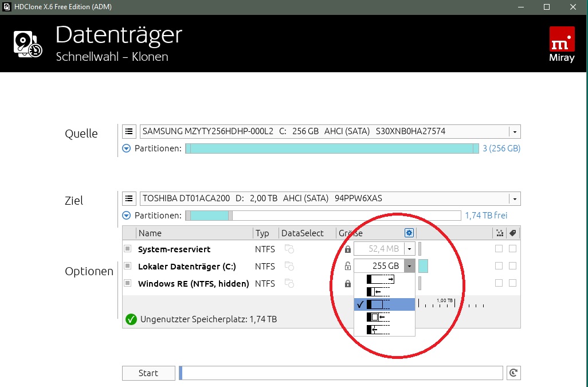Open the source disk list icon next to Quelle
The width and height of the screenshot is (588, 387).
(x=129, y=132)
